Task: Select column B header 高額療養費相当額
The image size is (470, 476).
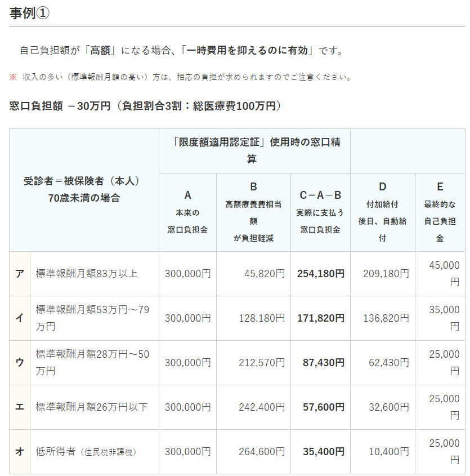Action: [253, 212]
